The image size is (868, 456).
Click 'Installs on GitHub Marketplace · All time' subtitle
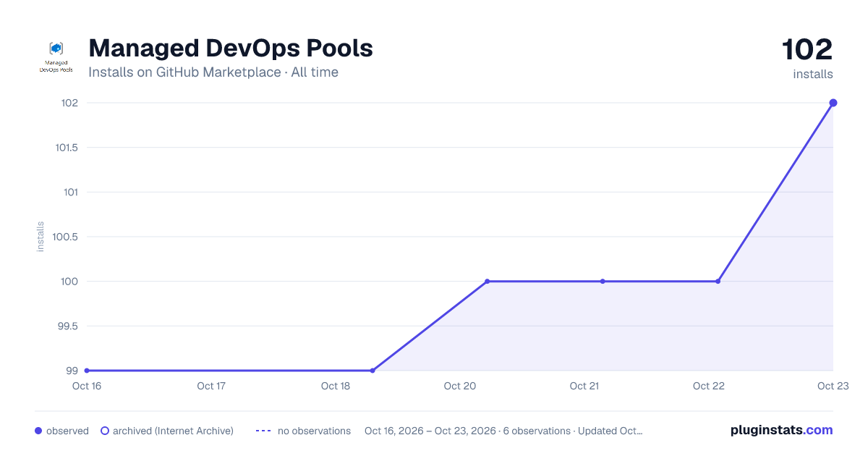(x=213, y=72)
